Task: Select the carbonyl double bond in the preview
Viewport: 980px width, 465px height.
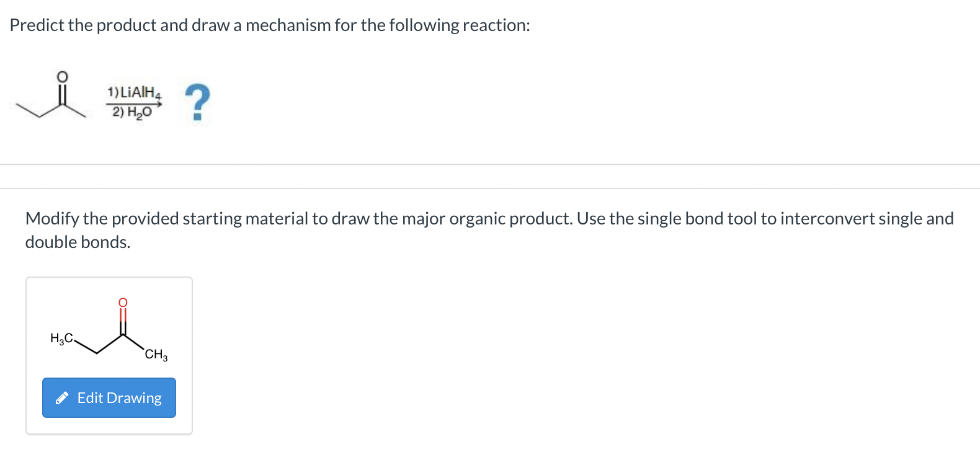Action: click(x=122, y=317)
